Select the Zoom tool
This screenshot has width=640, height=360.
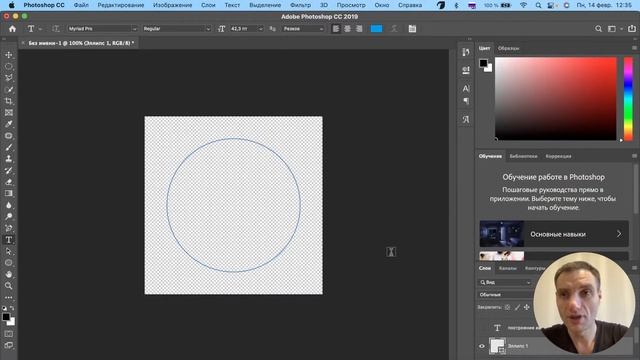coord(9,286)
